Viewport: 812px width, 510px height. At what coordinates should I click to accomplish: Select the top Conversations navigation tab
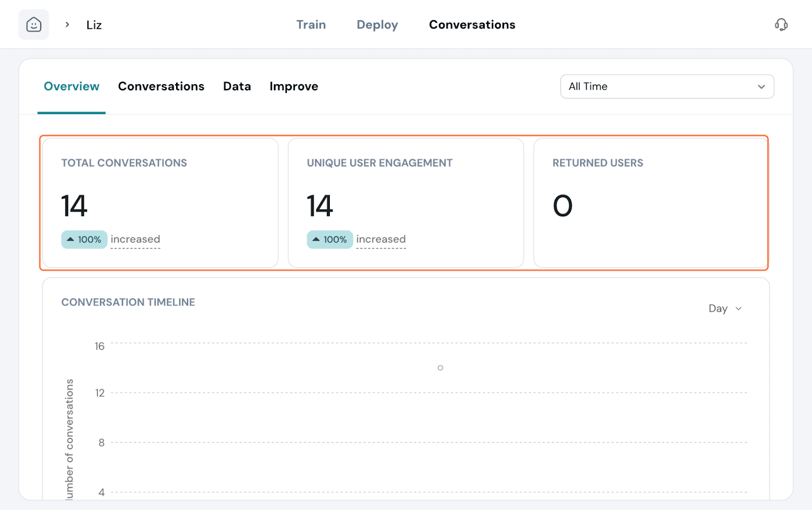pyautogui.click(x=472, y=25)
